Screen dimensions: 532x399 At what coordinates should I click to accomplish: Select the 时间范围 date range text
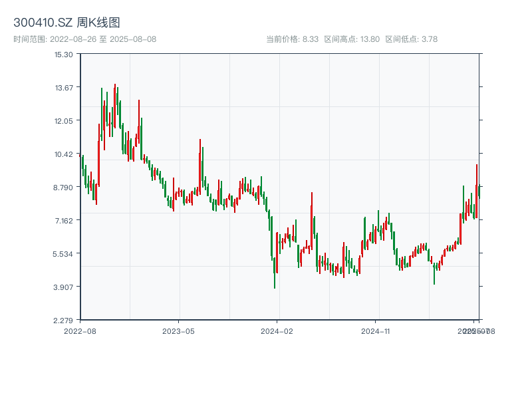pos(84,39)
